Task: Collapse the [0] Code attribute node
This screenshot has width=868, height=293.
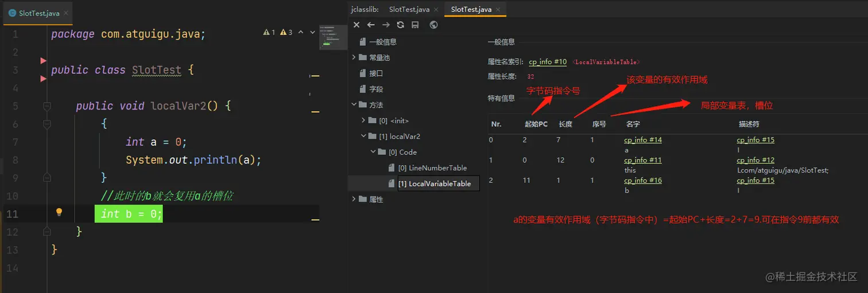Action: coord(374,152)
